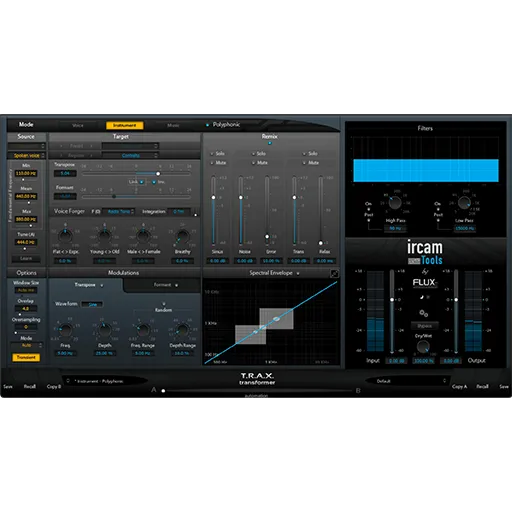Click the Low Pass filter knob
The width and height of the screenshot is (512, 512).
point(464,203)
